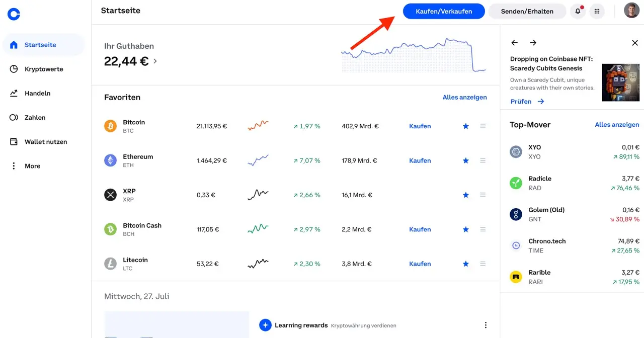644x338 pixels.
Task: Click Ethereum row reorder handle
Action: click(x=482, y=160)
